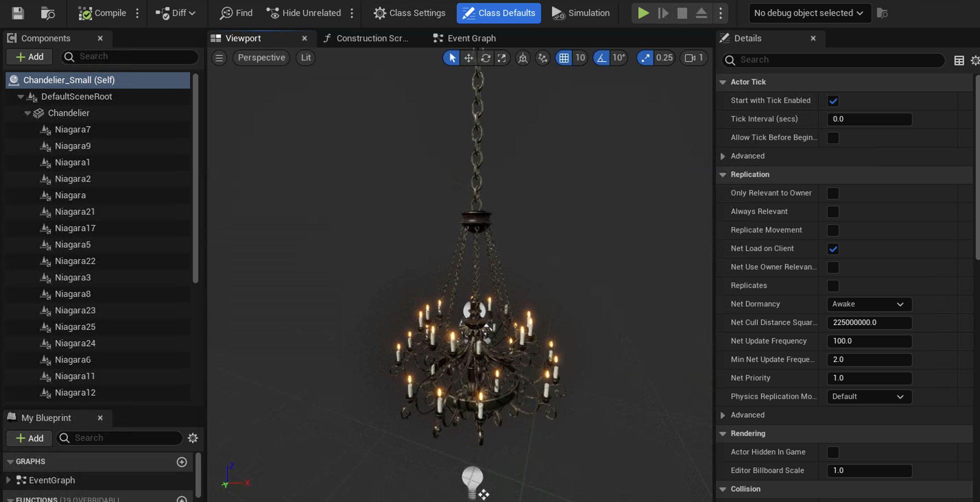Enable the Replicates checkbox
The image size is (980, 502).
click(833, 286)
